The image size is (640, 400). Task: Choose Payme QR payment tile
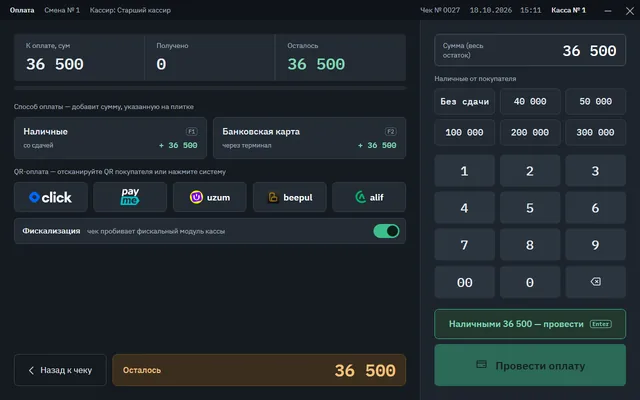pos(130,197)
